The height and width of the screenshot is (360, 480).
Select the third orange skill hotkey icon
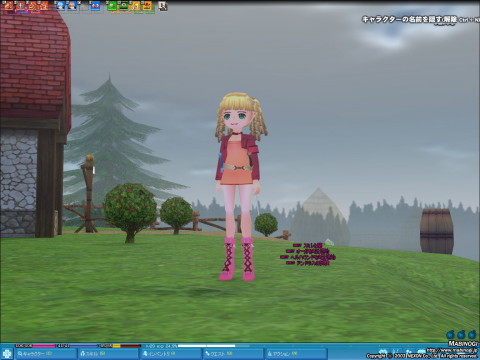tap(32, 6)
